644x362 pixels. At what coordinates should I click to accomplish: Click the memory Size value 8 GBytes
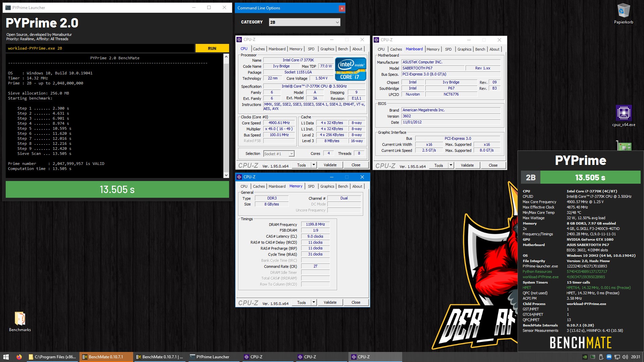click(272, 204)
